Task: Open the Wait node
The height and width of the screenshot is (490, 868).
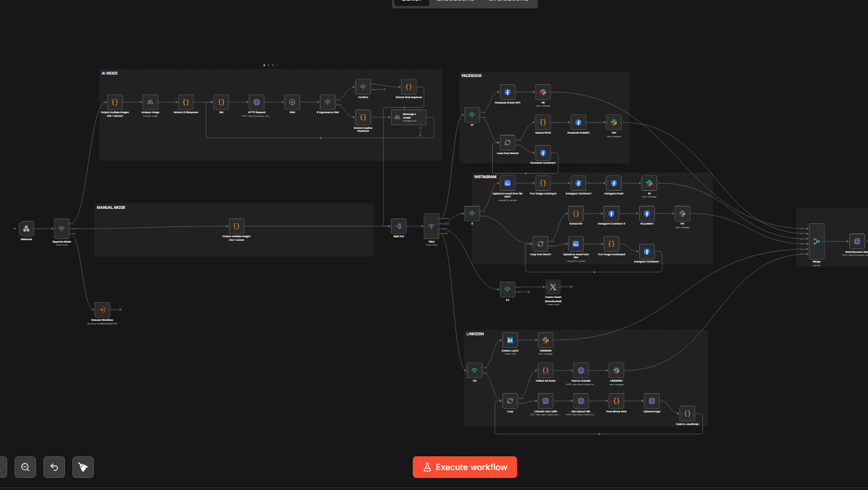Action: pos(292,102)
